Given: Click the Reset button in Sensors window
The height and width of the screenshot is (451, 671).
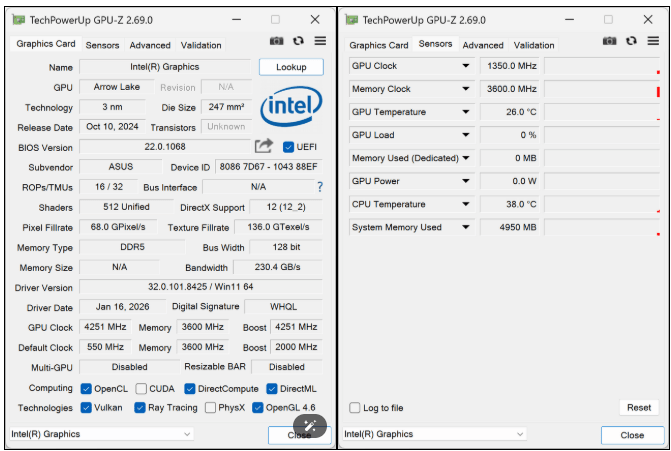Looking at the screenshot, I should pyautogui.click(x=639, y=407).
